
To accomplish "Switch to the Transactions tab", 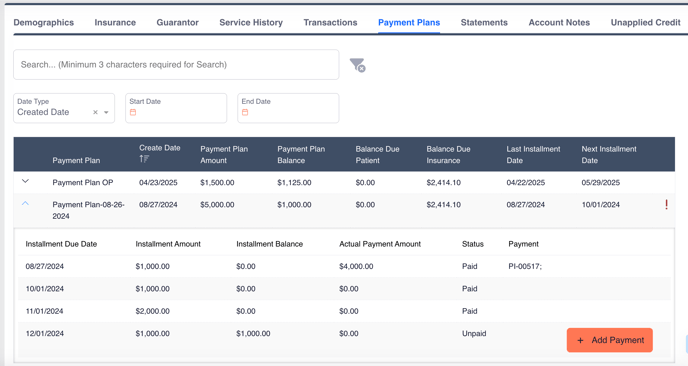I will pyautogui.click(x=330, y=22).
